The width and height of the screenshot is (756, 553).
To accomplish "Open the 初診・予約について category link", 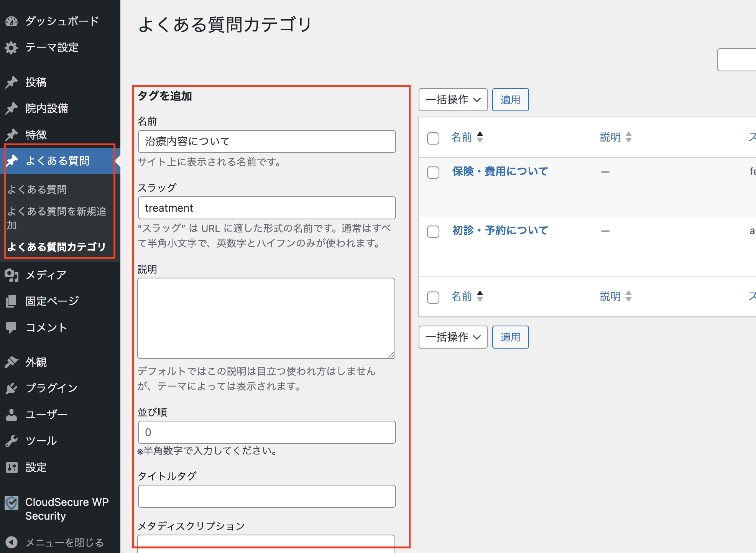I will (500, 230).
